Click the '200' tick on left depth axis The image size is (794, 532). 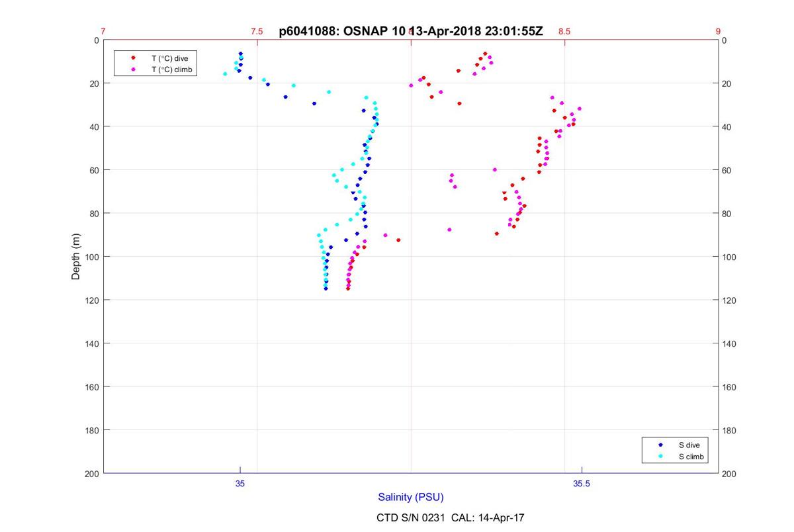(x=92, y=473)
